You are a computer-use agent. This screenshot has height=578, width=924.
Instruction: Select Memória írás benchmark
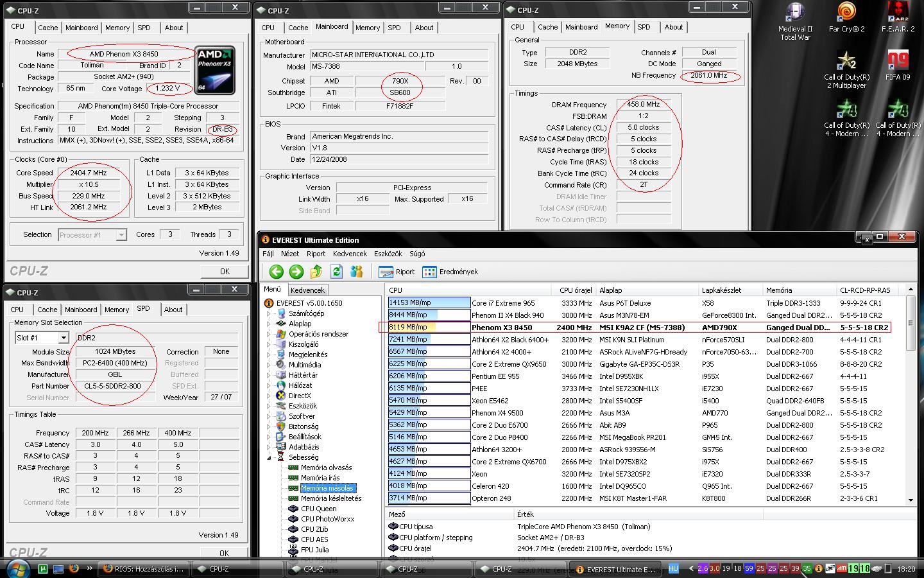point(320,478)
